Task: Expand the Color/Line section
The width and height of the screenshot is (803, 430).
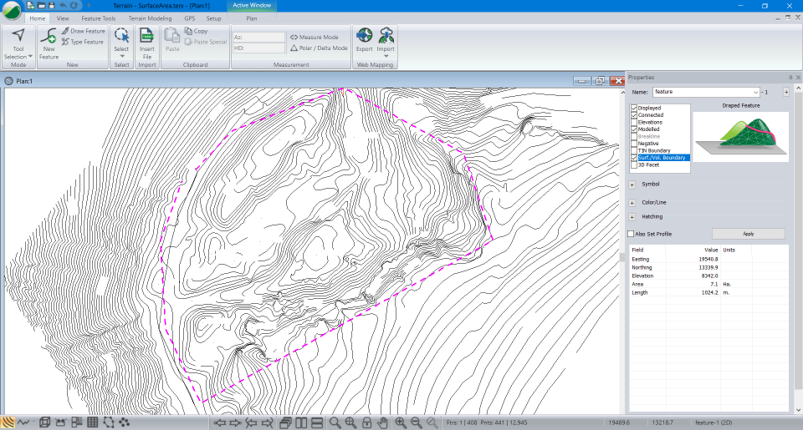Action: (632, 203)
